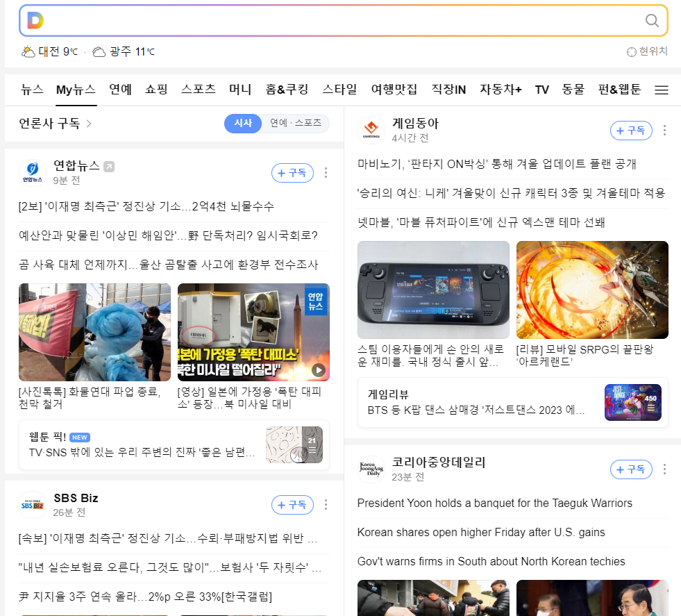Click the SBS Biz publisher logo

point(33,505)
